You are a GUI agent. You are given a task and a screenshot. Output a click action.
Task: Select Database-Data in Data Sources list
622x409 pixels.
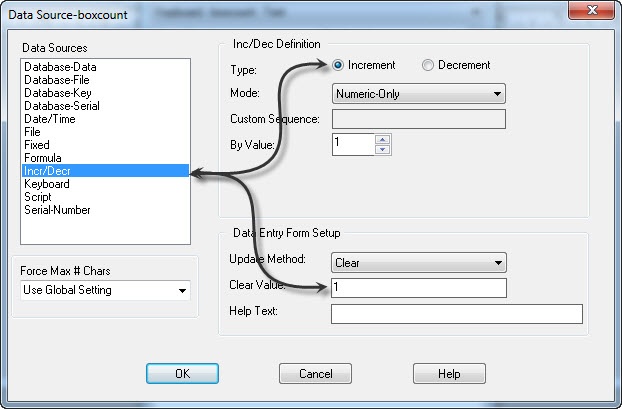click(x=105, y=67)
